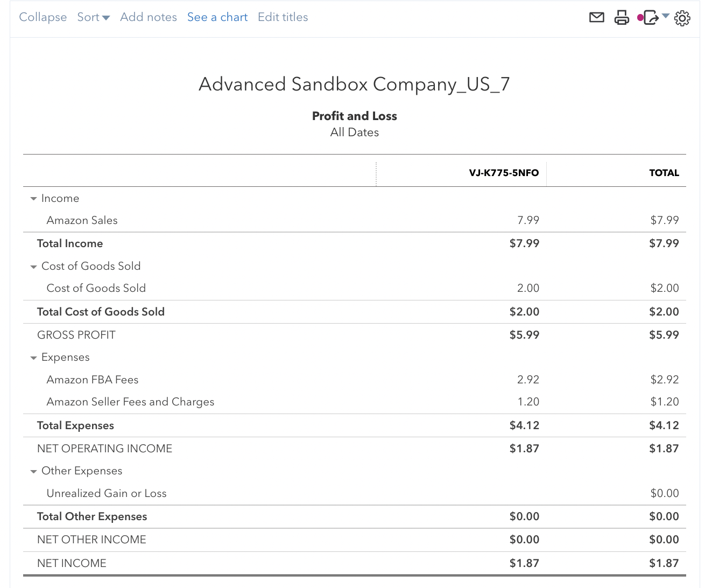Screen dimensions: 705x588
Task: Collapse the Income section triangle
Action: [33, 199]
